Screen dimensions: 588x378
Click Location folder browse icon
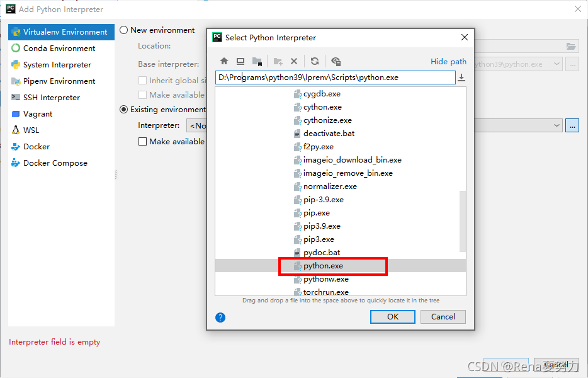tap(571, 46)
